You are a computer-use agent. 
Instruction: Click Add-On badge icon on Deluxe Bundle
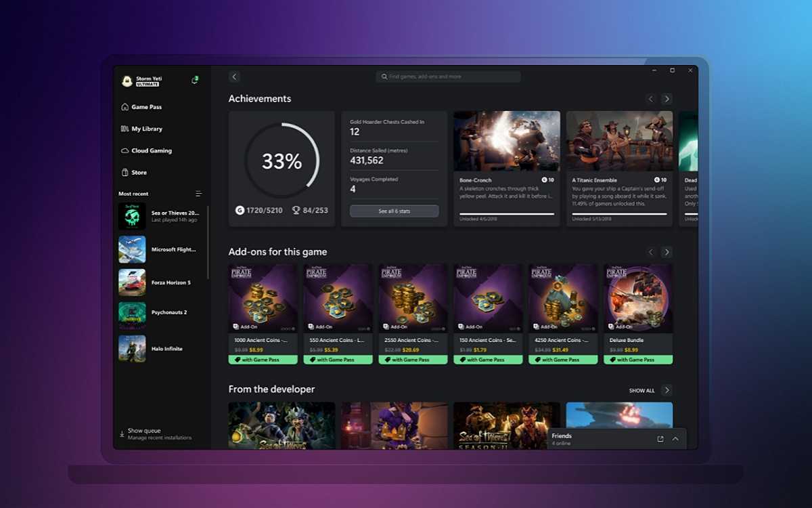(612, 326)
